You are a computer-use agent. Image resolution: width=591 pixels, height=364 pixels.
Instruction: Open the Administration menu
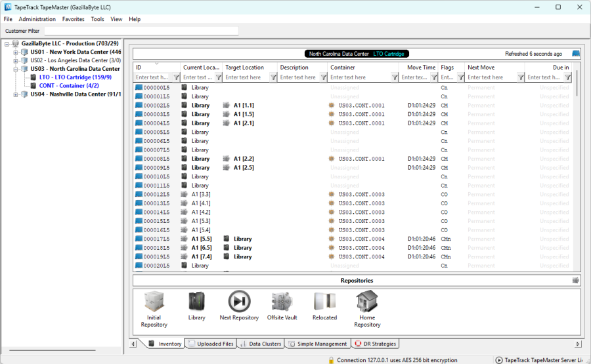pos(37,19)
